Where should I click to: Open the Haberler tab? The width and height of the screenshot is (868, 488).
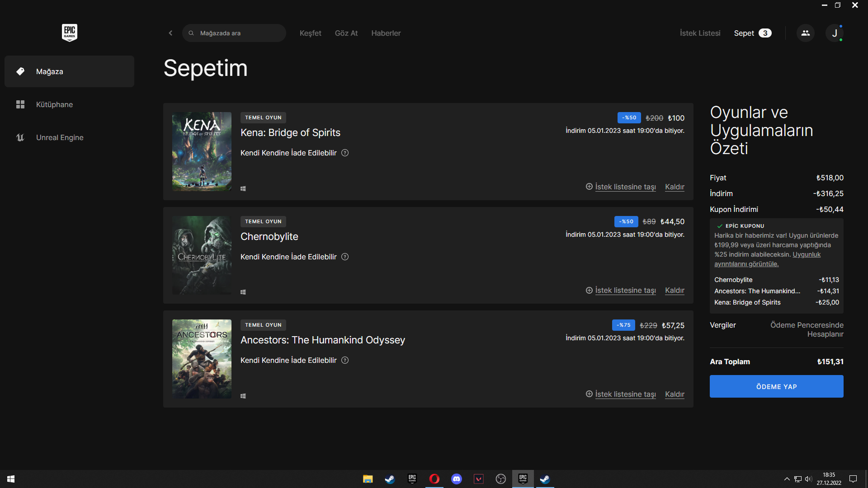tap(386, 33)
